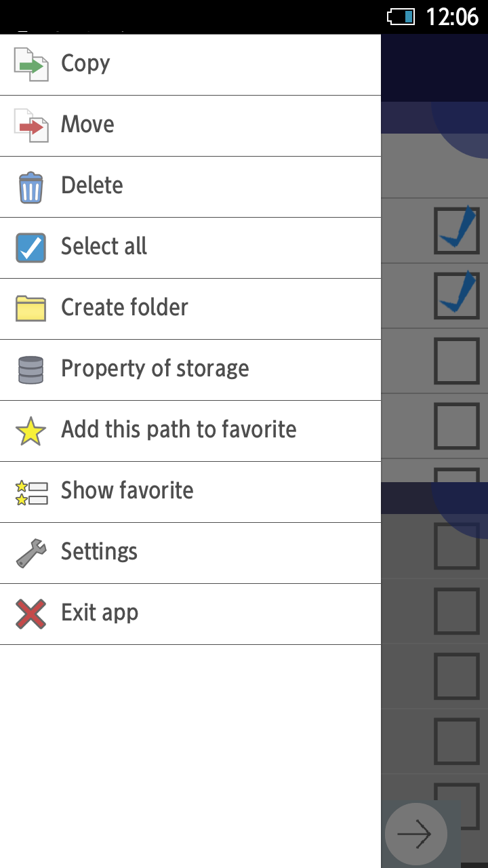Tap the round arrow button
This screenshot has width=488, height=868.
click(x=415, y=833)
